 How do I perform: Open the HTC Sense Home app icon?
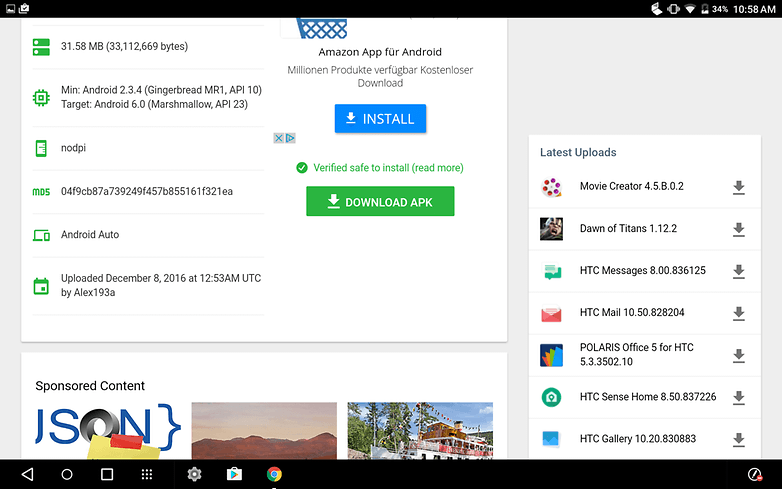(552, 397)
